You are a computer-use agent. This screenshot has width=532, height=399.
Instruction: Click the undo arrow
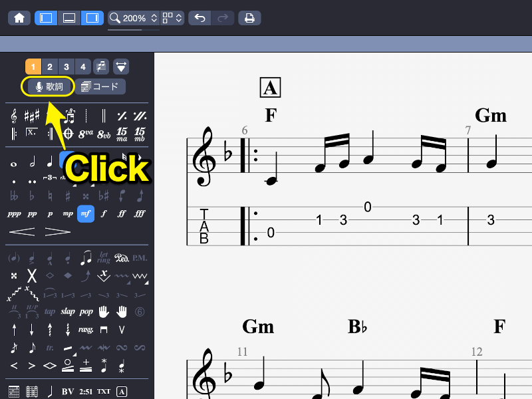click(199, 18)
